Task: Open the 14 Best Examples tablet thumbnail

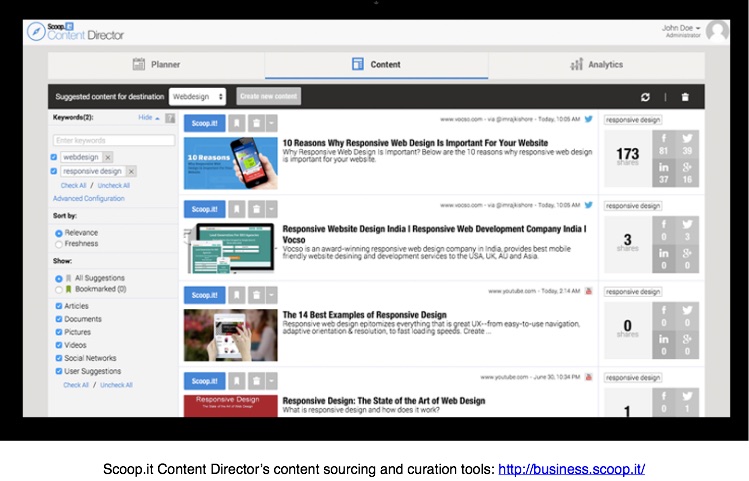Action: (x=231, y=335)
